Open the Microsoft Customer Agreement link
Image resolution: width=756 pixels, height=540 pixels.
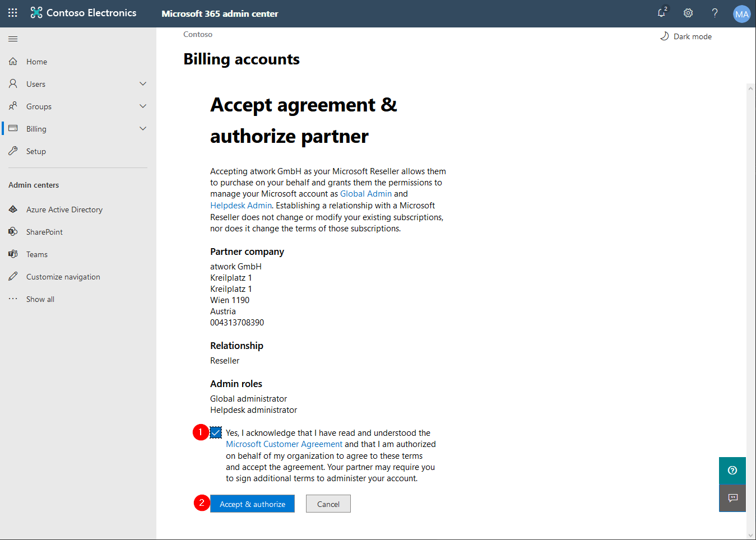coord(284,444)
